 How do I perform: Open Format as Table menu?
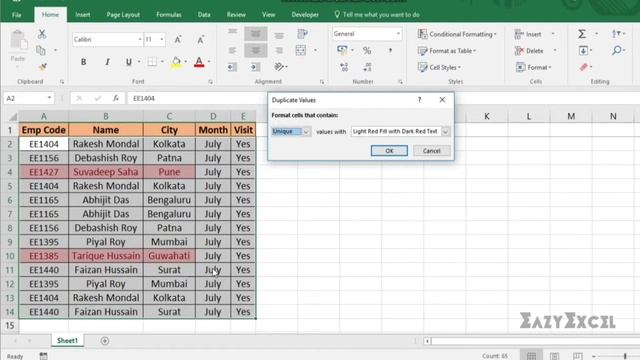point(447,51)
